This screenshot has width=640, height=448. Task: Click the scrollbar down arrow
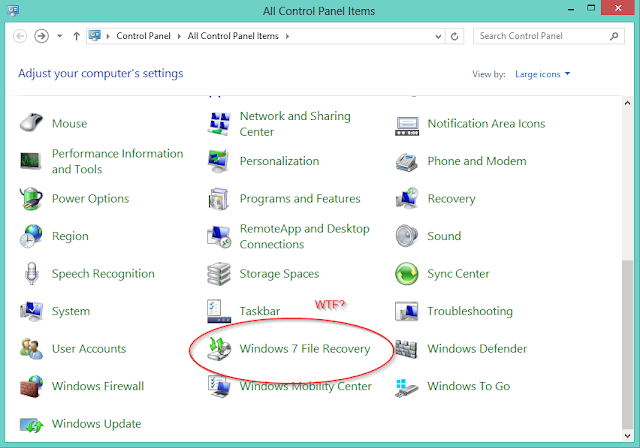pyautogui.click(x=627, y=436)
